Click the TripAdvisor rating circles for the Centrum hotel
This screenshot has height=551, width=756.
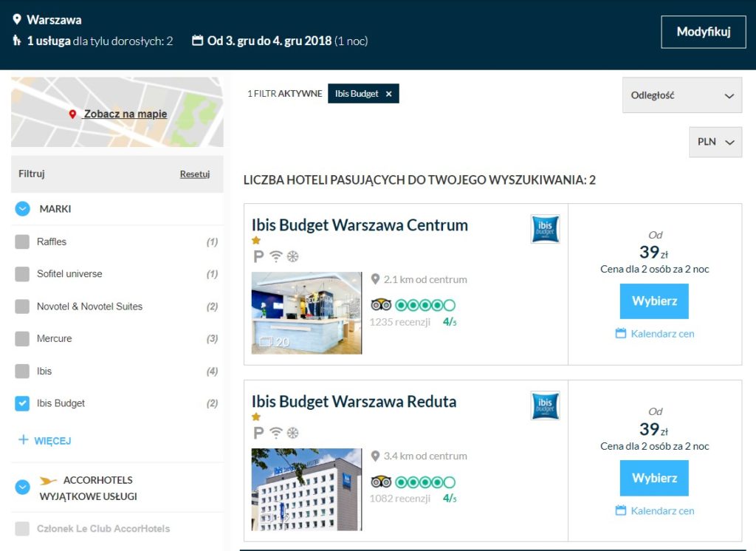pyautogui.click(x=425, y=305)
